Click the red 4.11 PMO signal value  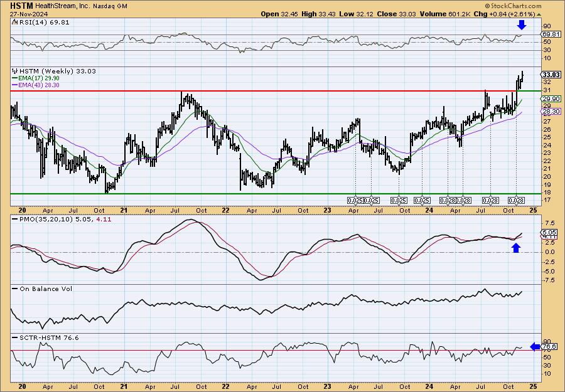(x=104, y=219)
